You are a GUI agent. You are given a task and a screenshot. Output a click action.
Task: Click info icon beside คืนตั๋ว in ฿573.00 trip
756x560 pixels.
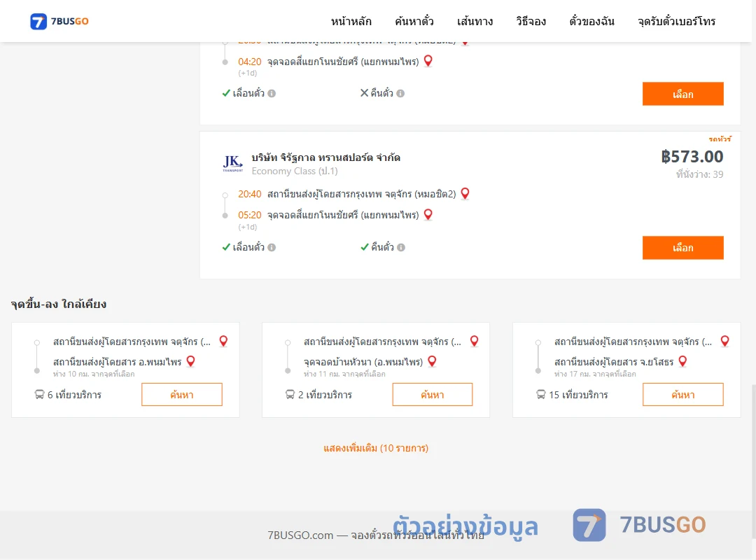(x=401, y=247)
